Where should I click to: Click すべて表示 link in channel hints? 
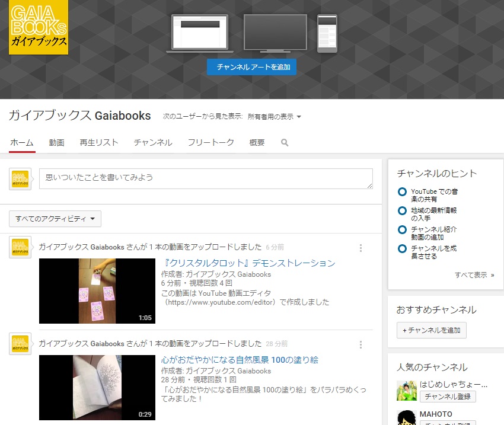(474, 275)
